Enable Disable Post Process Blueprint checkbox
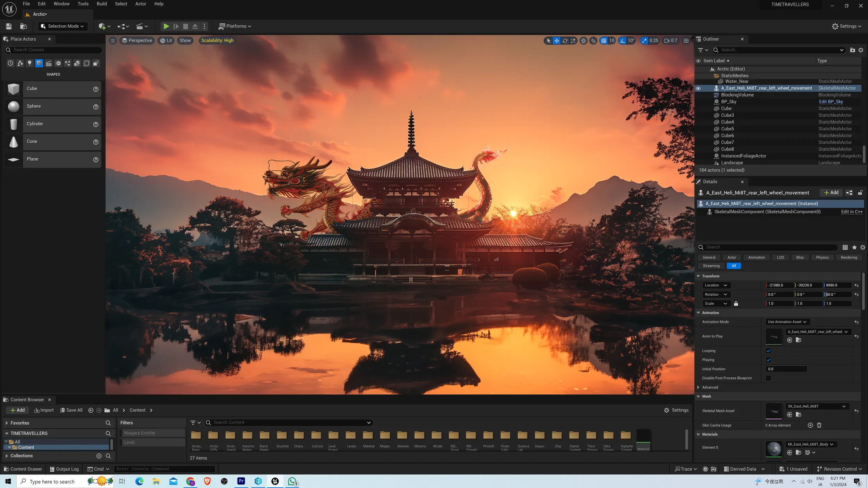 click(768, 378)
